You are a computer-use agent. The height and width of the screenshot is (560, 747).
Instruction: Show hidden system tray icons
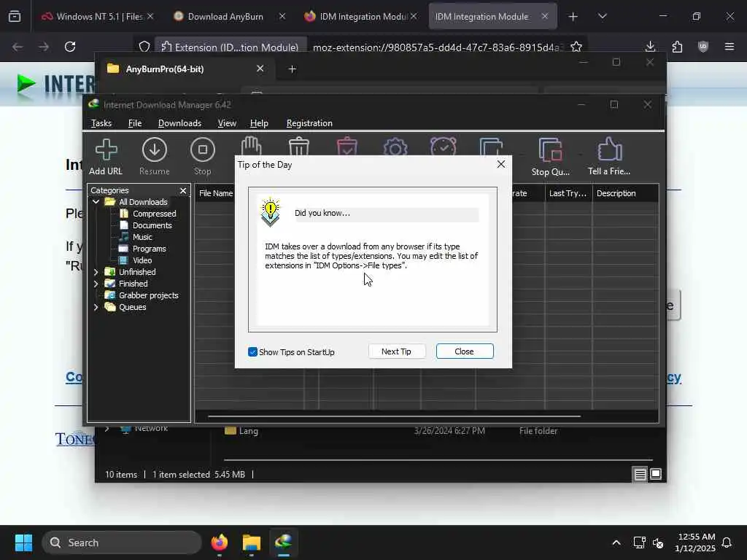click(616, 542)
